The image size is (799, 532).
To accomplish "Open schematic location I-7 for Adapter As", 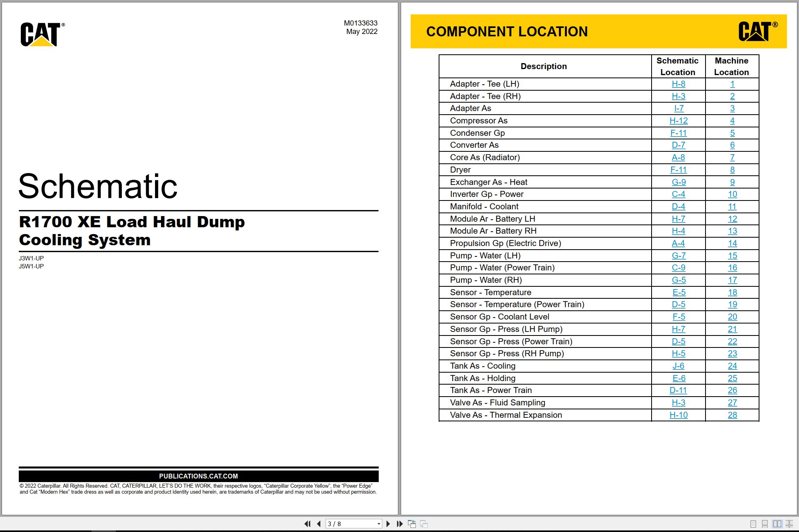I will coord(679,108).
